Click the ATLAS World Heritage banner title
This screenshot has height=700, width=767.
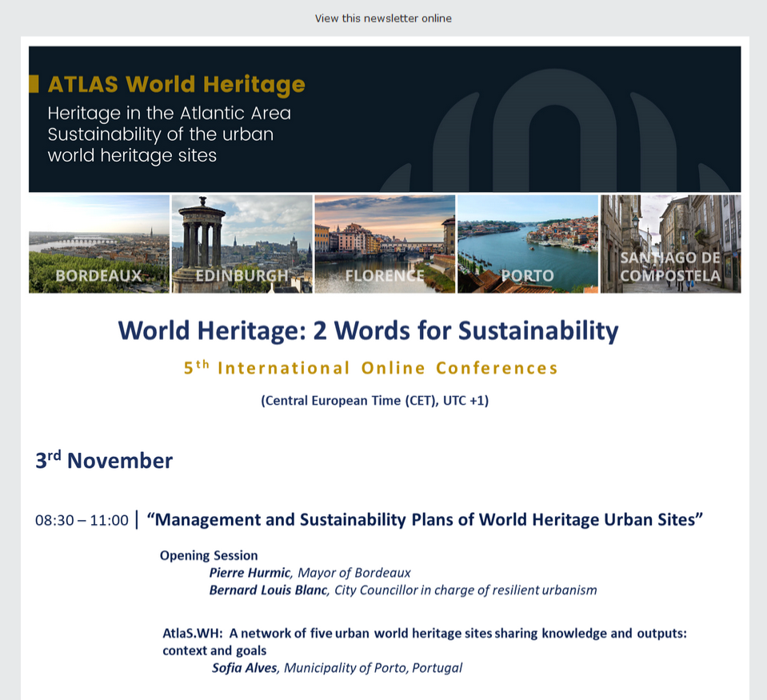[176, 84]
